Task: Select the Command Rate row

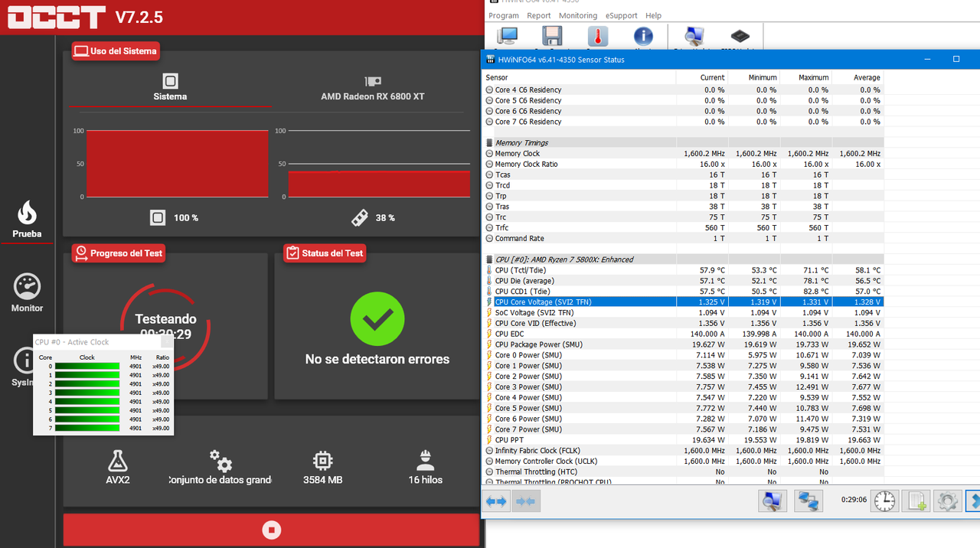Action: 684,238
